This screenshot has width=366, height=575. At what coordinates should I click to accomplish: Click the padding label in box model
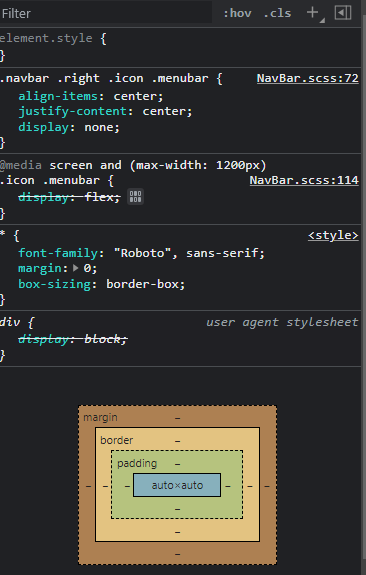137,463
